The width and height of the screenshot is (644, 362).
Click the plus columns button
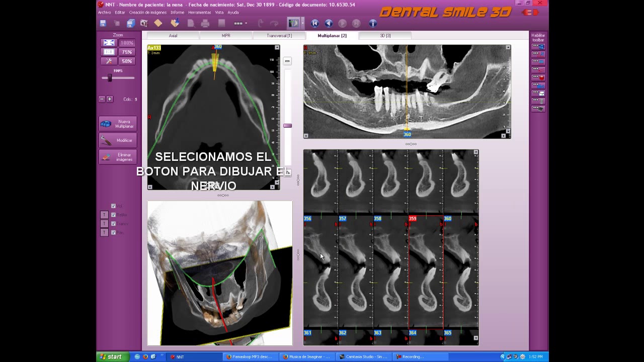[x=110, y=99]
